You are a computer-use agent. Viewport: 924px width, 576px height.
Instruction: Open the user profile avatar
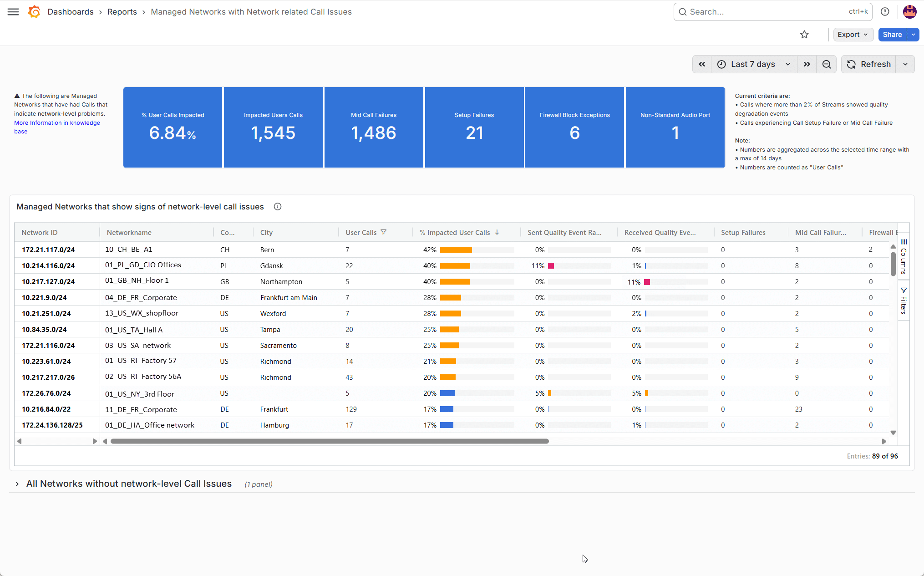[x=909, y=12]
